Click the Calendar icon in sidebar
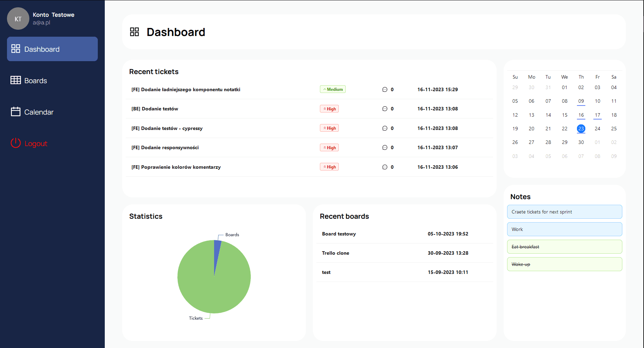 click(x=16, y=112)
